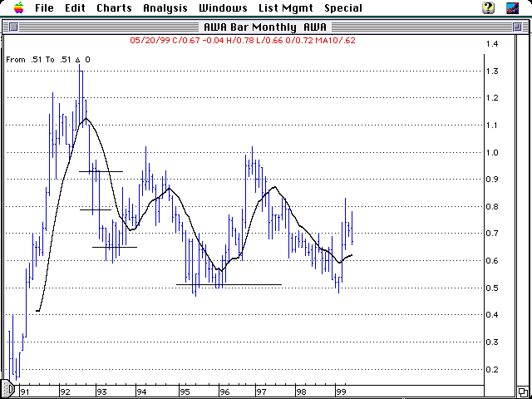Open the Special menu

point(343,7)
